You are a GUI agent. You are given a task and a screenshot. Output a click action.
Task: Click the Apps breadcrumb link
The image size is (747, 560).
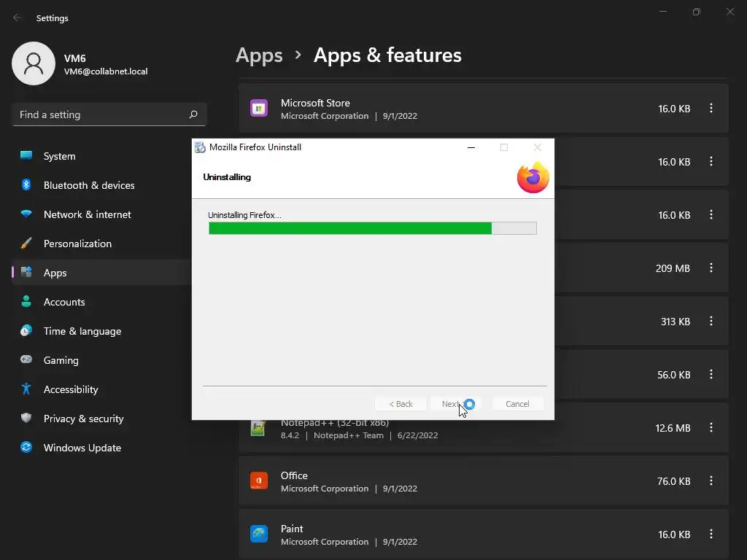click(259, 55)
